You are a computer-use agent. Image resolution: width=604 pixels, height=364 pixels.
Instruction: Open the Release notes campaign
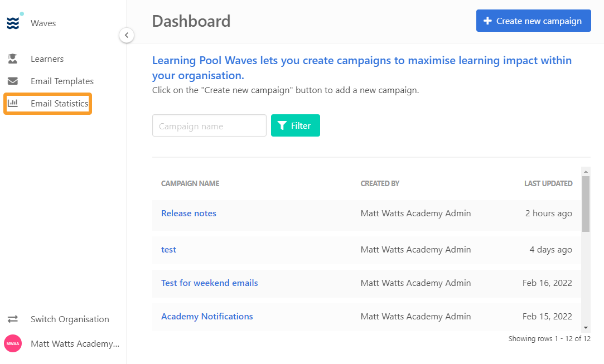click(189, 213)
